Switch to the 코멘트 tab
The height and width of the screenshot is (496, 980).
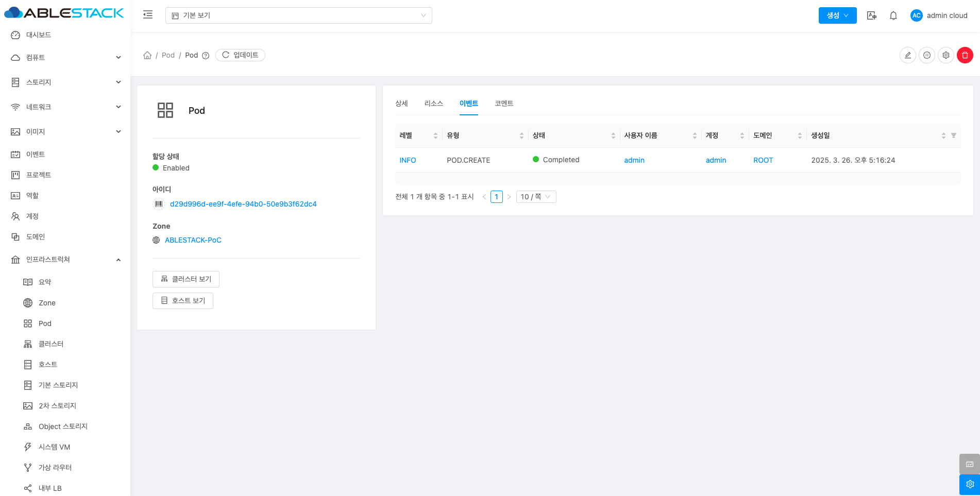tap(503, 104)
